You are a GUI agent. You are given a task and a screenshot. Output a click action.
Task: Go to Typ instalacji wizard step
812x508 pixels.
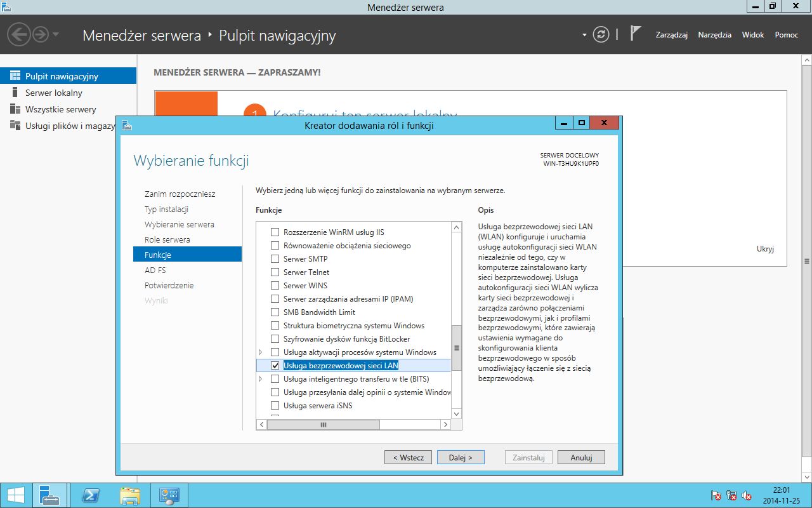[x=167, y=209]
